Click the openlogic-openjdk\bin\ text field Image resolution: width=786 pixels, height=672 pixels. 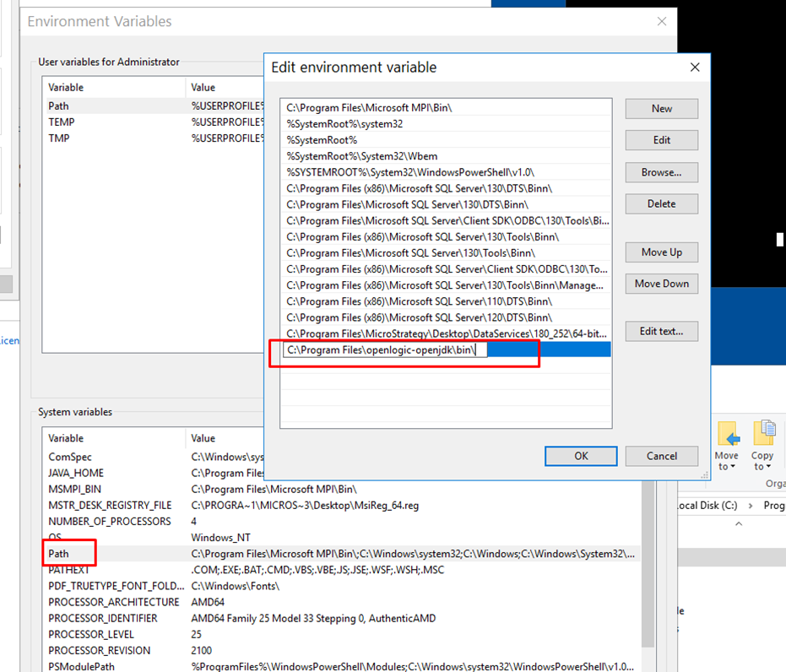[x=384, y=350]
